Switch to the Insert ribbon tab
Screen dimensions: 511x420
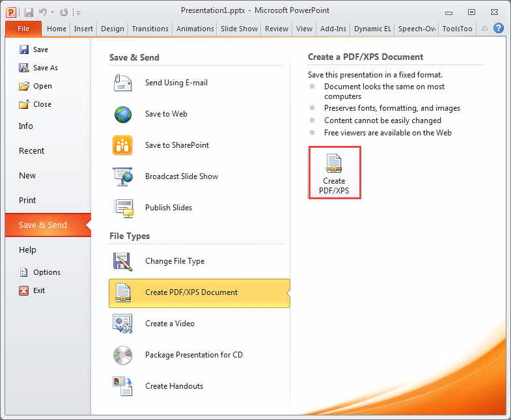coord(83,29)
